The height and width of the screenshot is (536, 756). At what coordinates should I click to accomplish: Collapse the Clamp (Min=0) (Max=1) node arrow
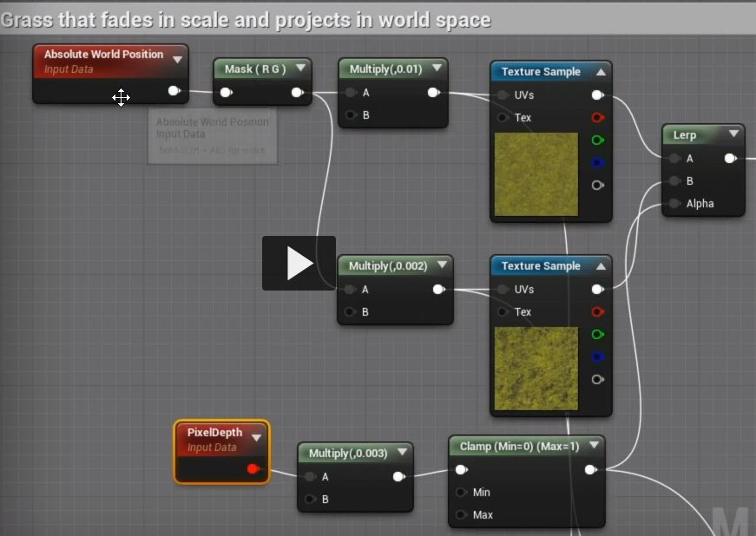[x=594, y=445]
